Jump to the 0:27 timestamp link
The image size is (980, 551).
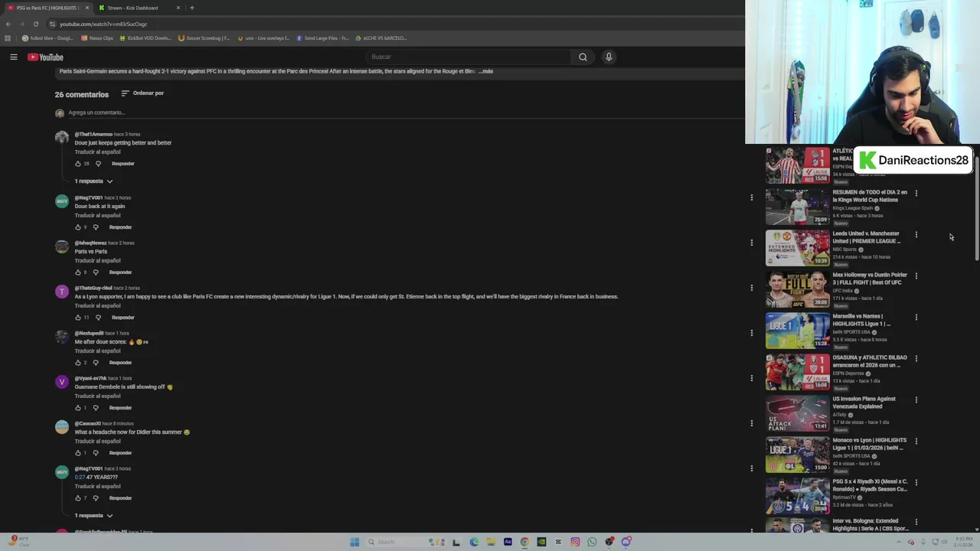coord(80,478)
